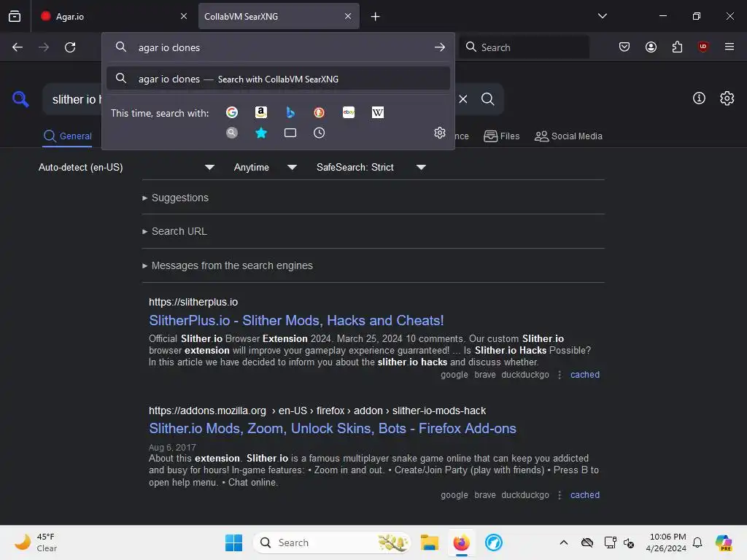The width and height of the screenshot is (747, 560).
Task: Open the Firefox application menu
Action: point(729,47)
